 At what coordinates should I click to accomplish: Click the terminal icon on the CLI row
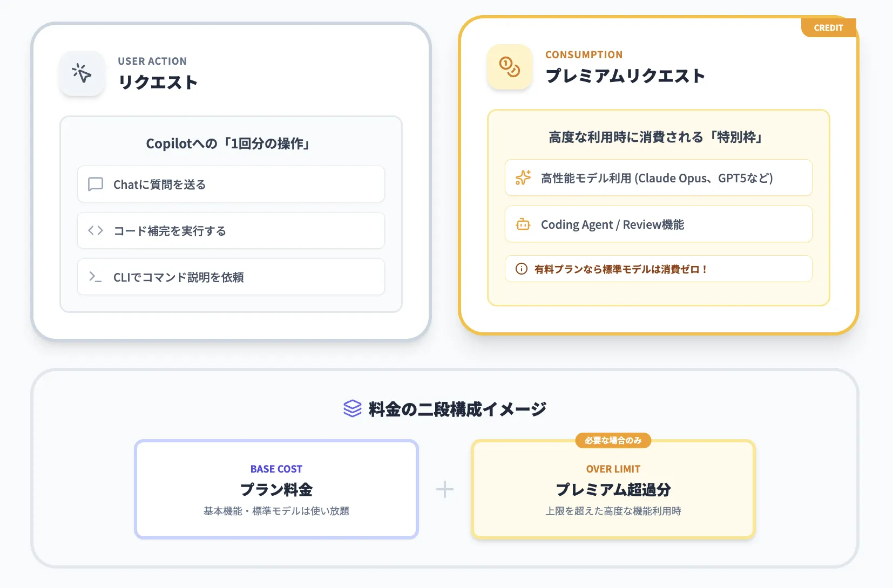(95, 277)
